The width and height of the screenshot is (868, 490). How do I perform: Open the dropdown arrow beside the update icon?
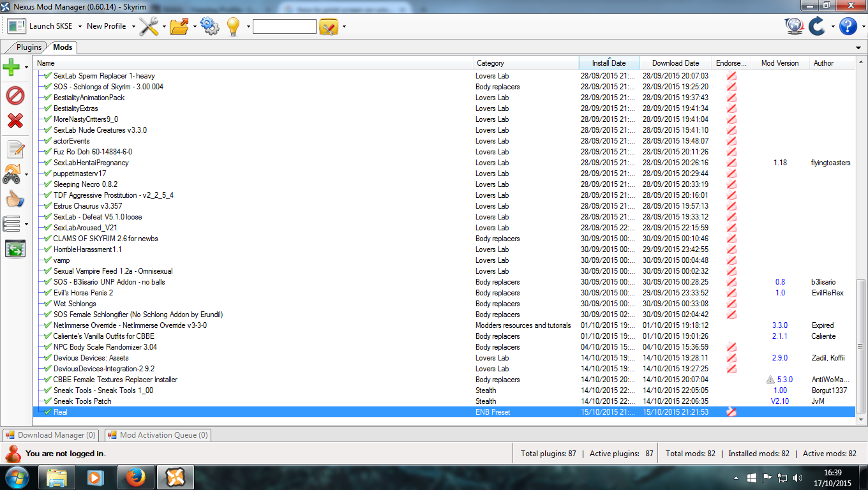tap(832, 27)
